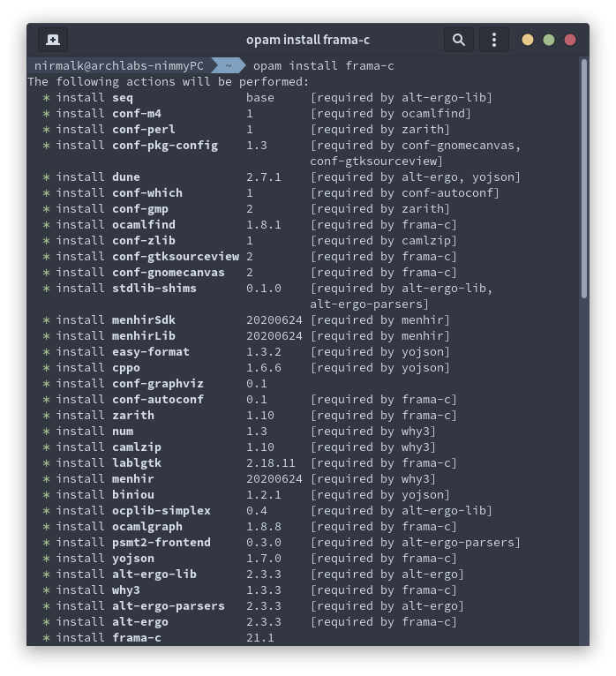Click package name 'menhirLib'
Image resolution: width=616 pixels, height=676 pixels.
(x=144, y=336)
